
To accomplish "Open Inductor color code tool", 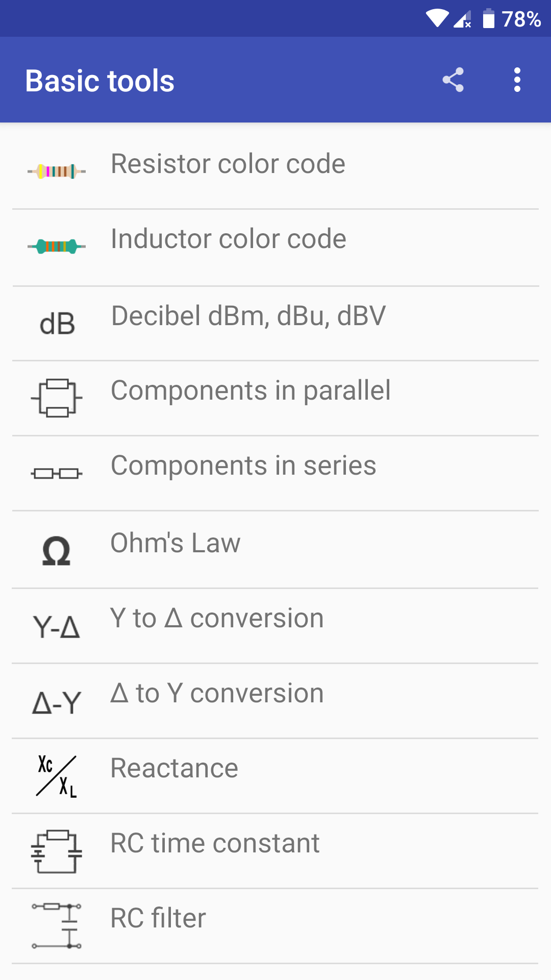I will (229, 239).
